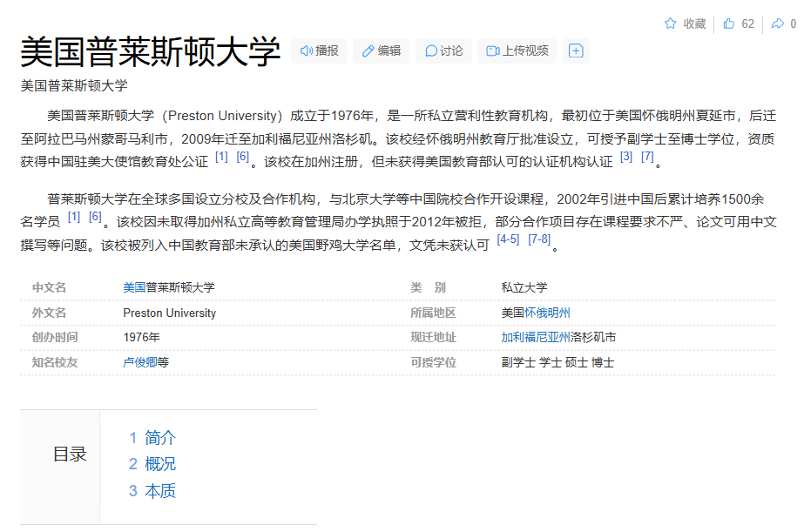This screenshot has height=532, width=804.
Task: Open the 讨论 discussion button
Action: [x=443, y=51]
